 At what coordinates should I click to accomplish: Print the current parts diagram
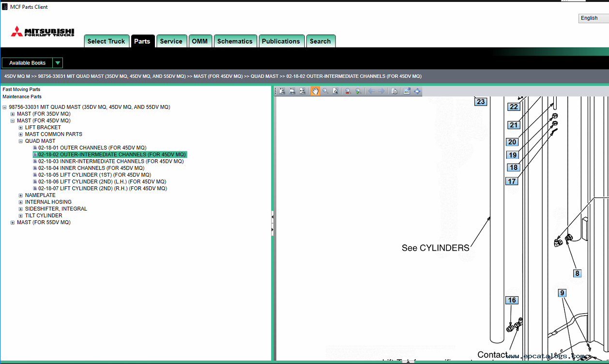point(394,91)
